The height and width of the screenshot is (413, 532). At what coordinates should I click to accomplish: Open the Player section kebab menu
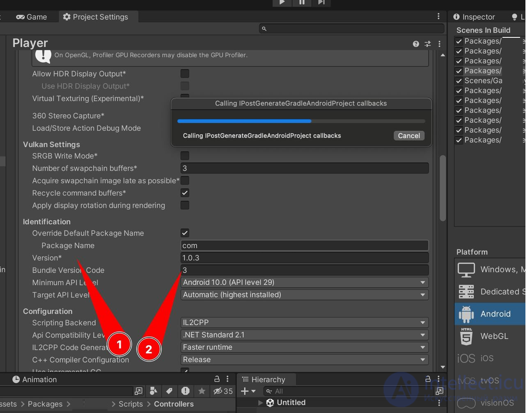coord(439,44)
